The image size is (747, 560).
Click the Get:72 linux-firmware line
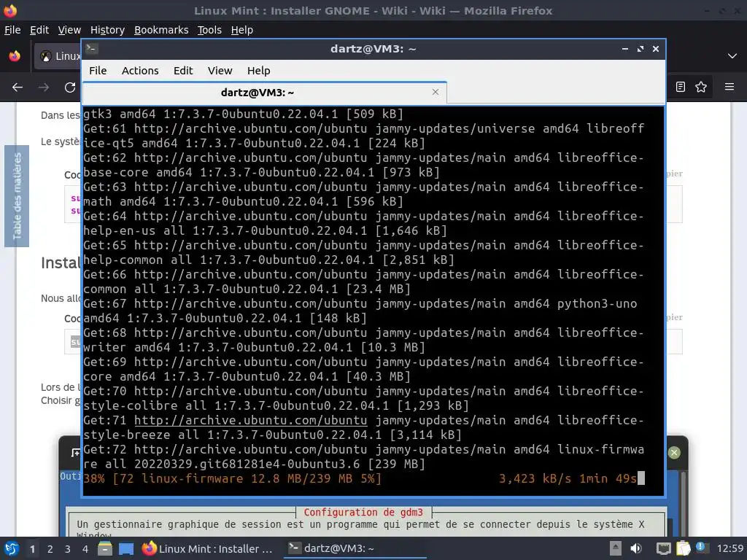[364, 456]
